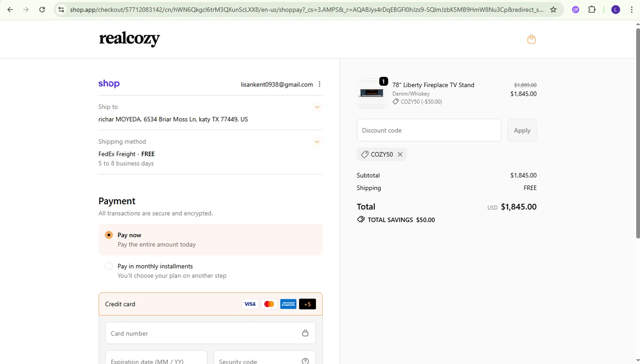The height and width of the screenshot is (364, 640).
Task: Choose Pay in monthly installments
Action: pos(109,266)
